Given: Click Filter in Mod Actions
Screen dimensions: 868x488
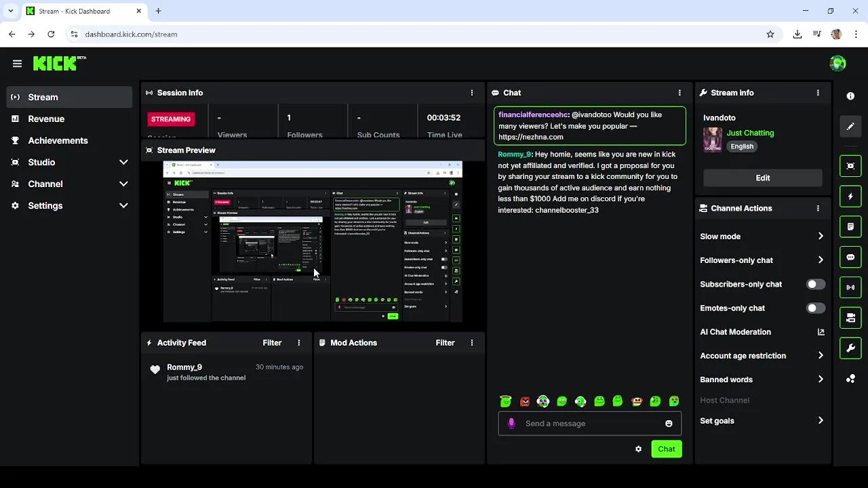Looking at the screenshot, I should coord(445,343).
